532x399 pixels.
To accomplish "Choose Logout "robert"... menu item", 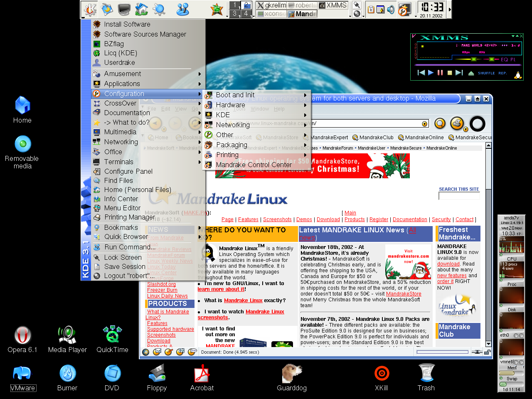I will pyautogui.click(x=148, y=276).
